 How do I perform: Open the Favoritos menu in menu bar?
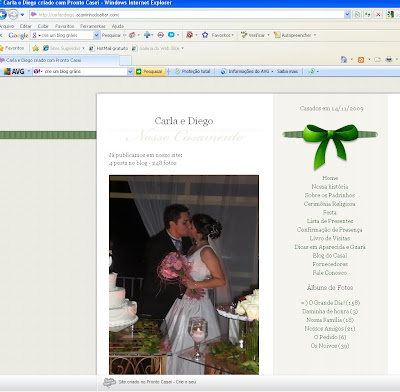(x=65, y=26)
